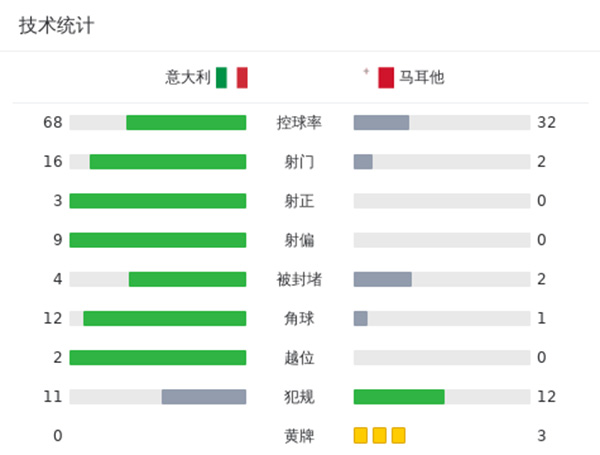Select the 射偏 row label

(x=299, y=240)
